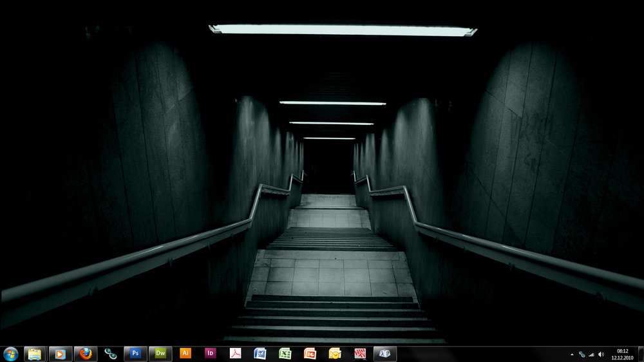The image size is (644, 362).
Task: Launch Adobe Photoshop from the taskbar
Action: [x=135, y=354]
